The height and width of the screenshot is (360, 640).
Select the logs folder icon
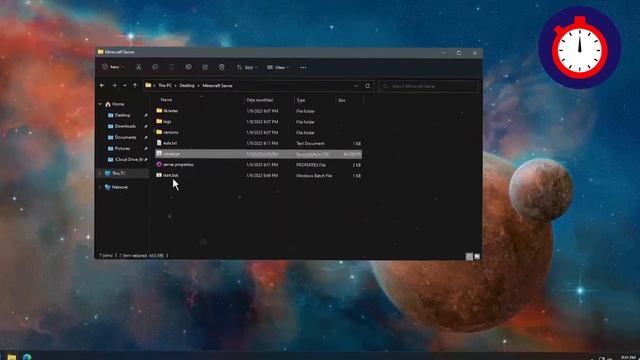click(x=159, y=121)
